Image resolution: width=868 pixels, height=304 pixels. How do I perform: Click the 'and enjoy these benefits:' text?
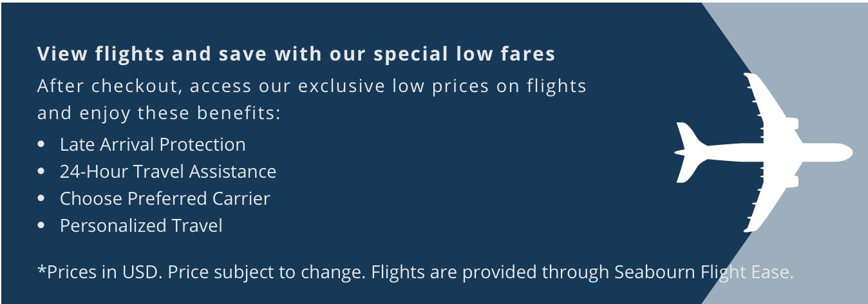point(159,113)
